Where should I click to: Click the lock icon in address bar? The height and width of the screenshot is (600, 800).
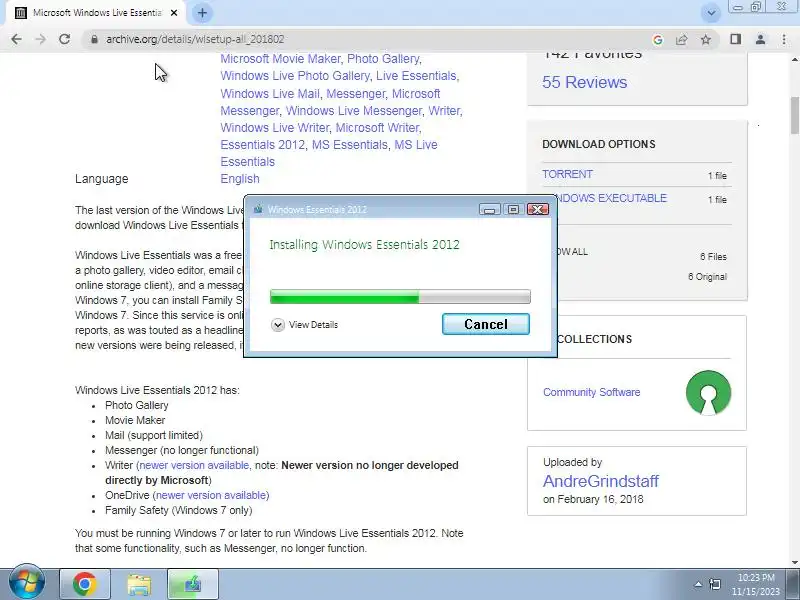click(93, 39)
